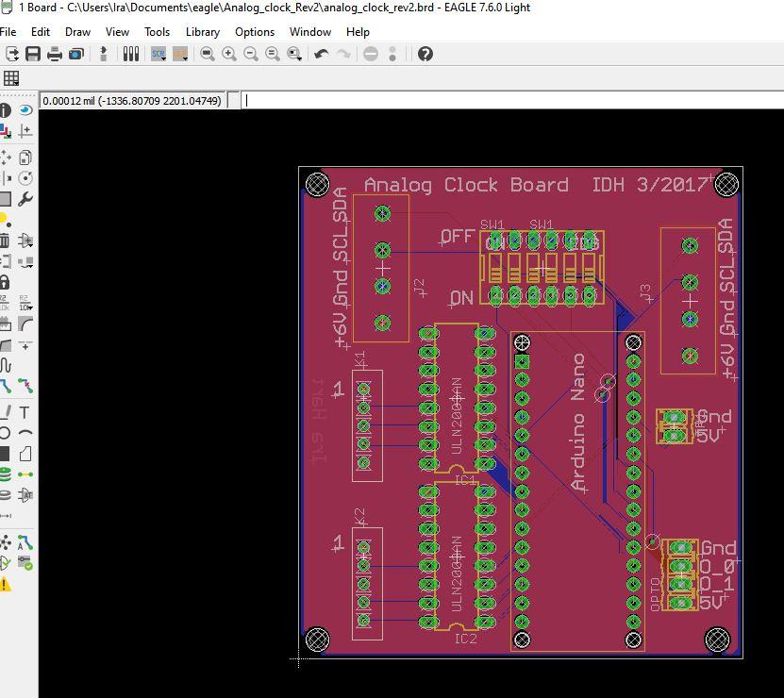The image size is (784, 698).
Task: Open the Value tool dropdown
Action: click(x=25, y=303)
